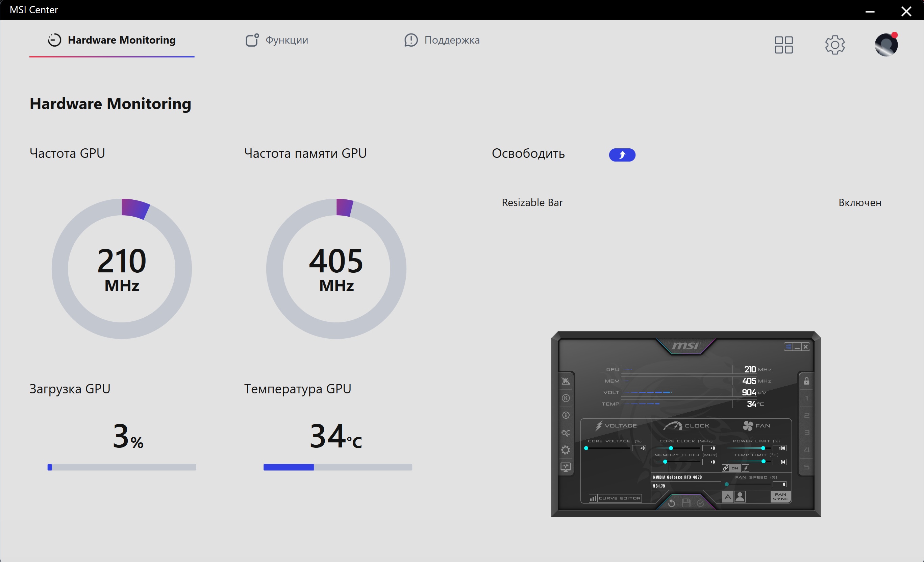Screen dimensions: 924x562
Task: Open MSI Center settings gear
Action: 834,45
